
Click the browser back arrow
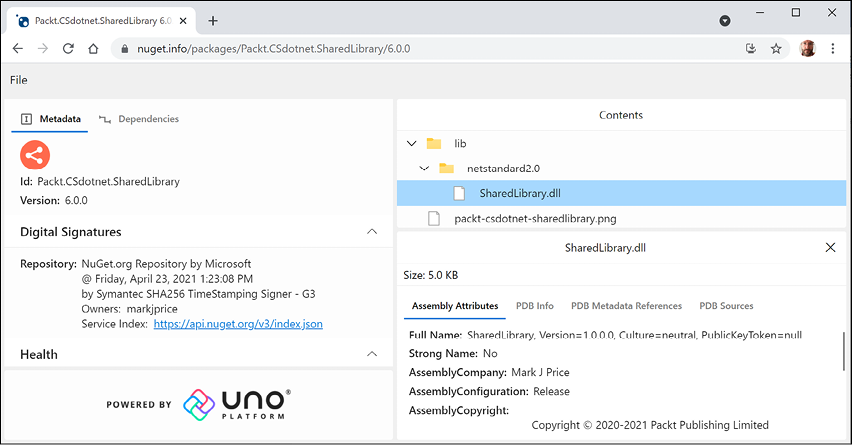18,48
